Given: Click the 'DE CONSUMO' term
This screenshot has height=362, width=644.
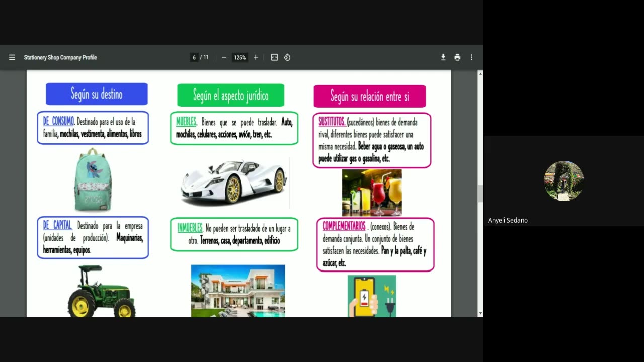Looking at the screenshot, I should 58,122.
